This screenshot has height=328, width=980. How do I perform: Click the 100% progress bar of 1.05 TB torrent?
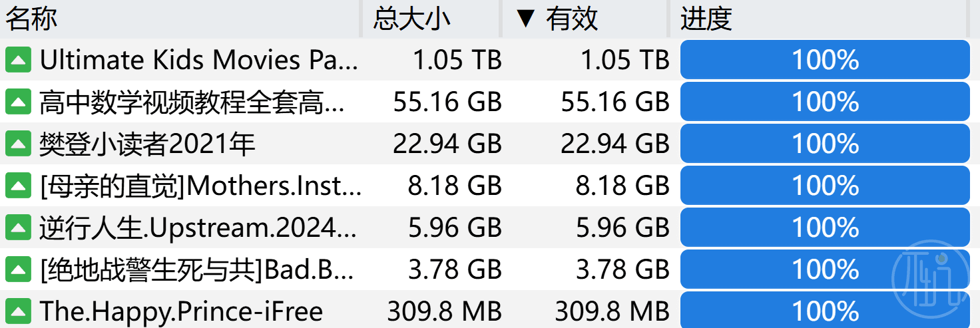click(825, 60)
